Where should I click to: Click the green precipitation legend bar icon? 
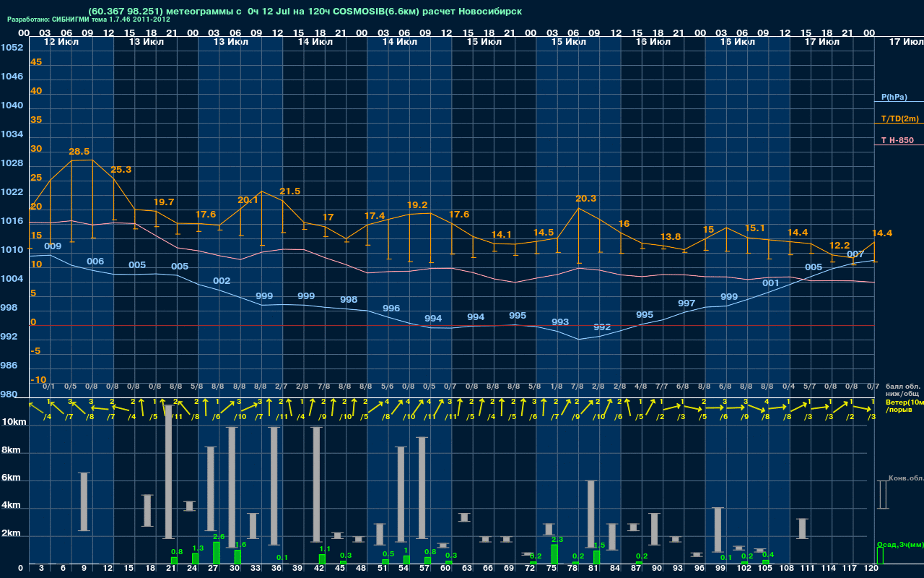tap(880, 556)
